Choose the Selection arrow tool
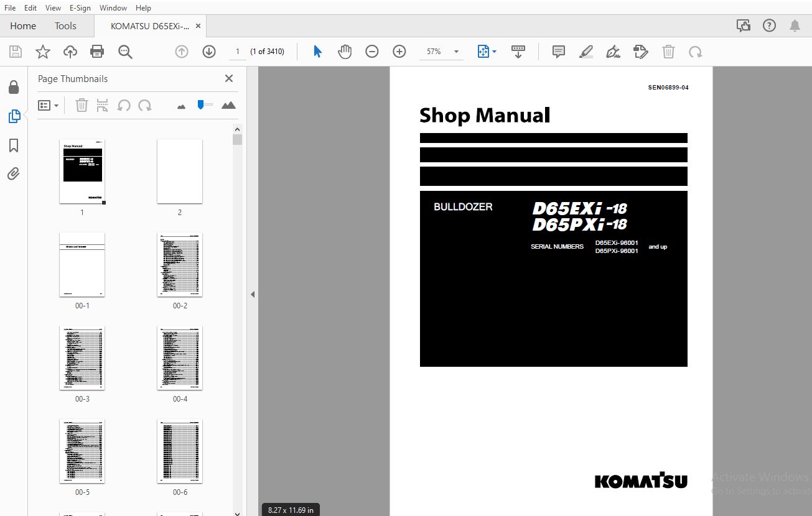812x516 pixels. click(317, 52)
